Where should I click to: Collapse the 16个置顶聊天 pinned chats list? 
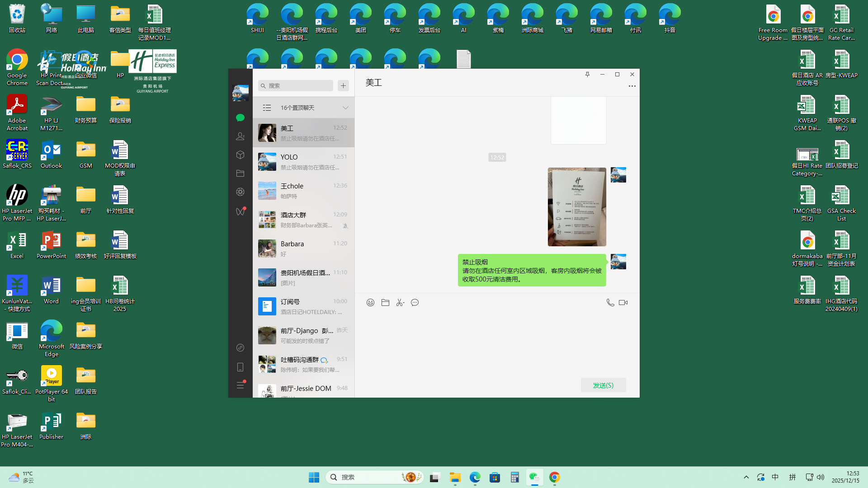click(x=345, y=108)
